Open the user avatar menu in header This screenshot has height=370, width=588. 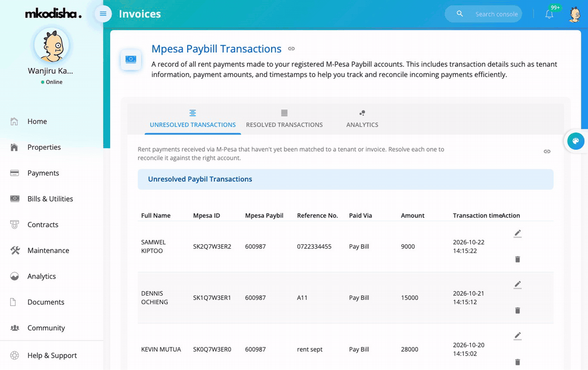[575, 14]
